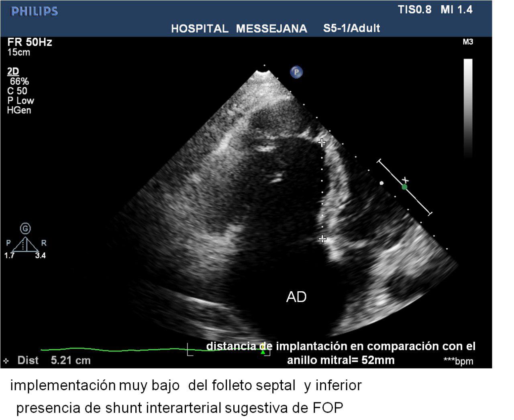The height and width of the screenshot is (420, 514).
Task: Click the S5-1/Adult transducer preset label
Action: (351, 28)
